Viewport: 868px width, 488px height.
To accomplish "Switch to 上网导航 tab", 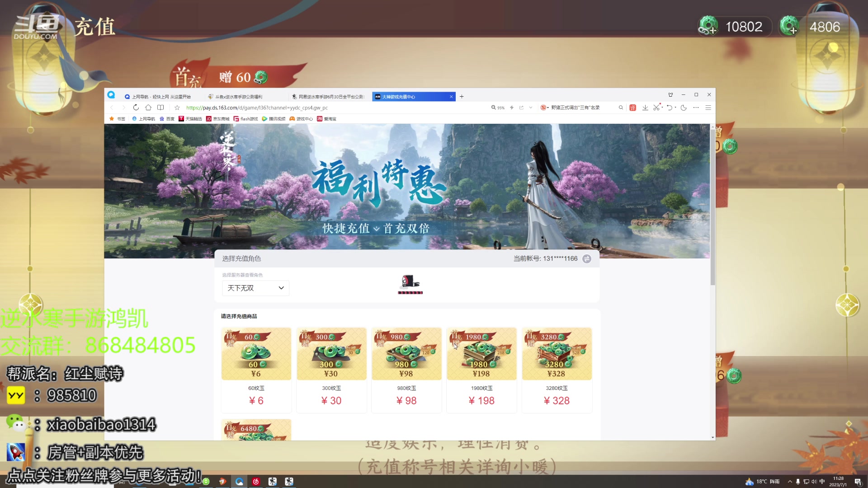I will (161, 97).
